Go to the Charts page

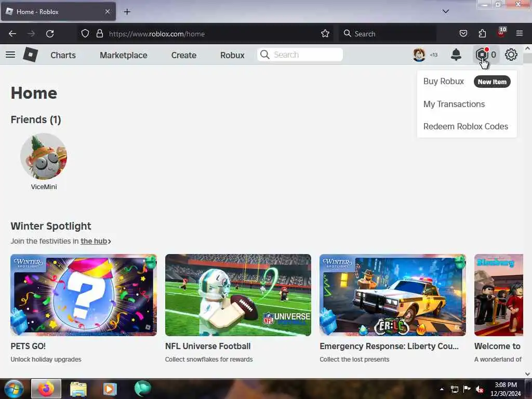(x=63, y=55)
